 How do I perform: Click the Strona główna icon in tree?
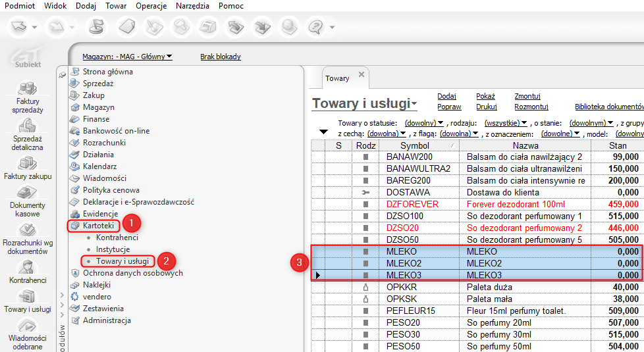point(74,71)
